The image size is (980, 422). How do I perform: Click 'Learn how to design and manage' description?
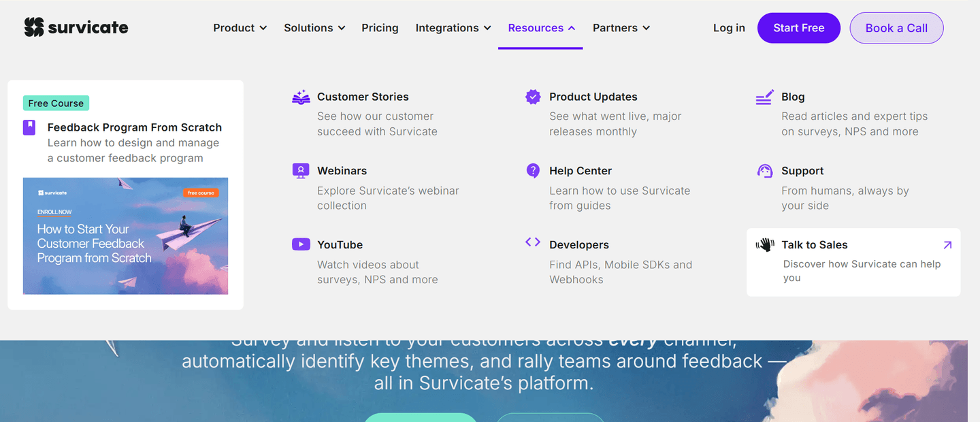(133, 150)
